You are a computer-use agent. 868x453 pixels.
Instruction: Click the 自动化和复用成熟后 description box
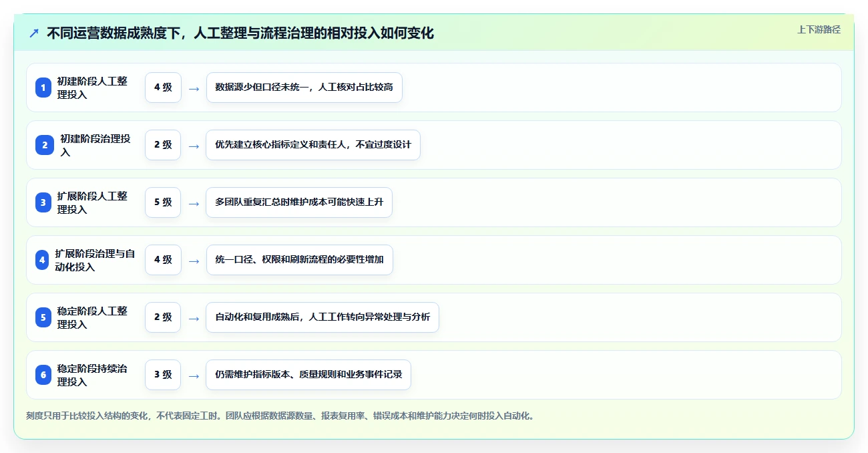point(322,317)
